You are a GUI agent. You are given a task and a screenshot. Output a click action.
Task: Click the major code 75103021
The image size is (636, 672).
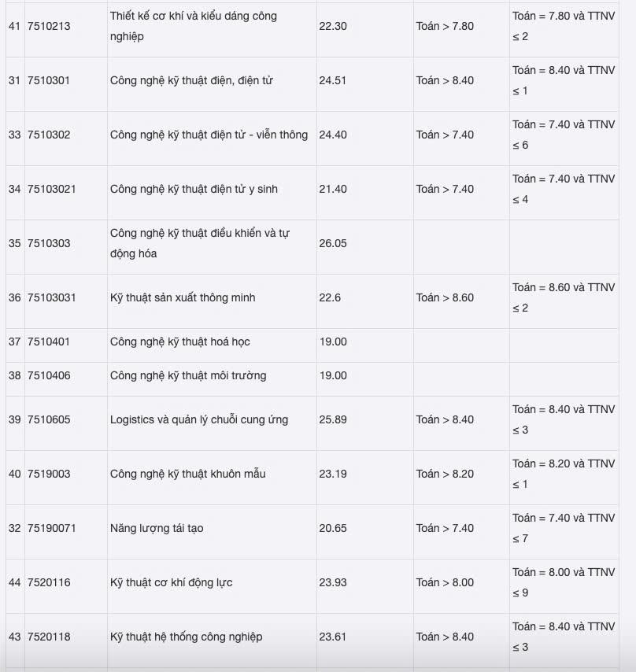(52, 189)
